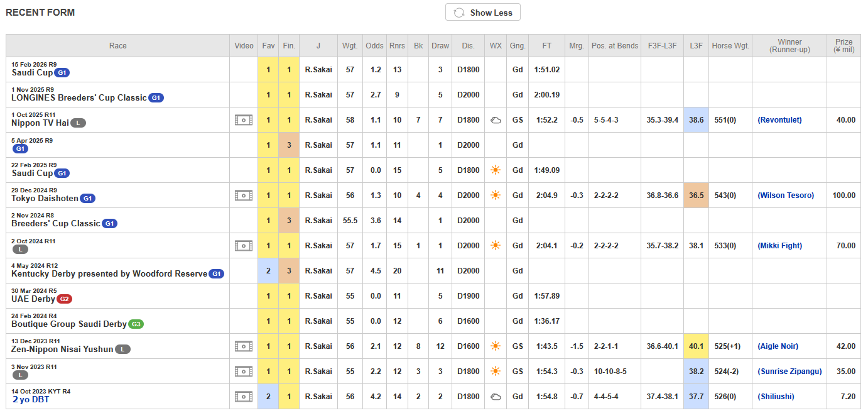Screen dimensions: 868x413
Task: Click the prize value 7.20
Action: tap(848, 397)
